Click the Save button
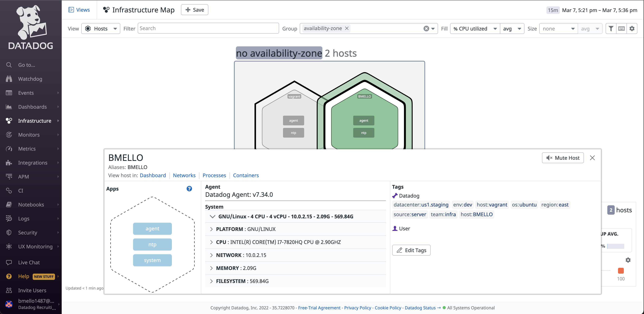The width and height of the screenshot is (644, 314). 195,10
